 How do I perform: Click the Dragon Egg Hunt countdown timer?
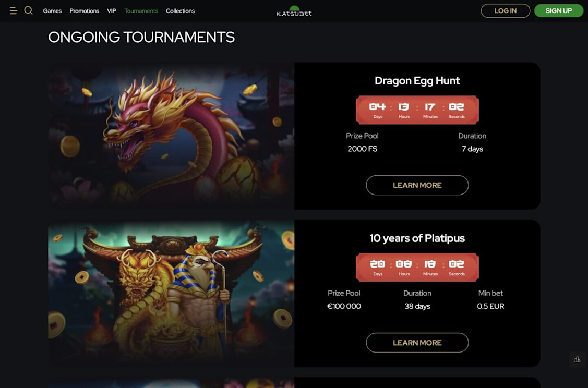click(x=417, y=110)
